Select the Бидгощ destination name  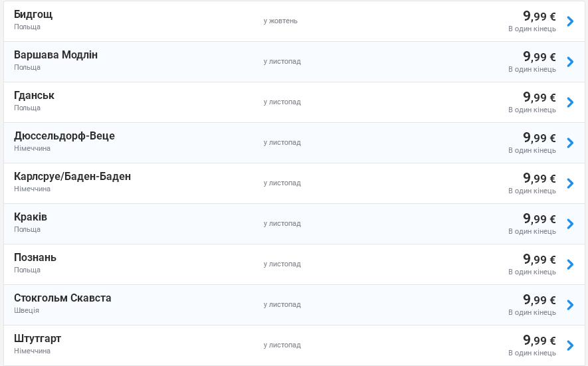point(33,15)
